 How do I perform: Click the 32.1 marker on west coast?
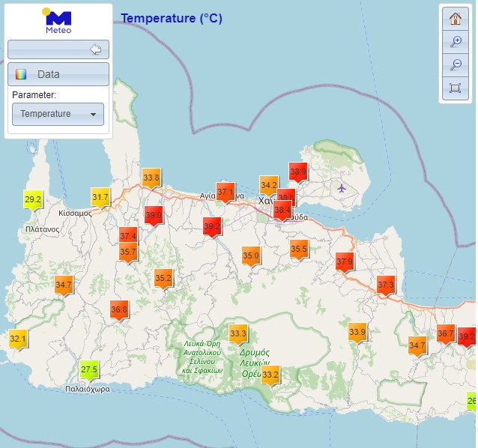click(x=18, y=339)
